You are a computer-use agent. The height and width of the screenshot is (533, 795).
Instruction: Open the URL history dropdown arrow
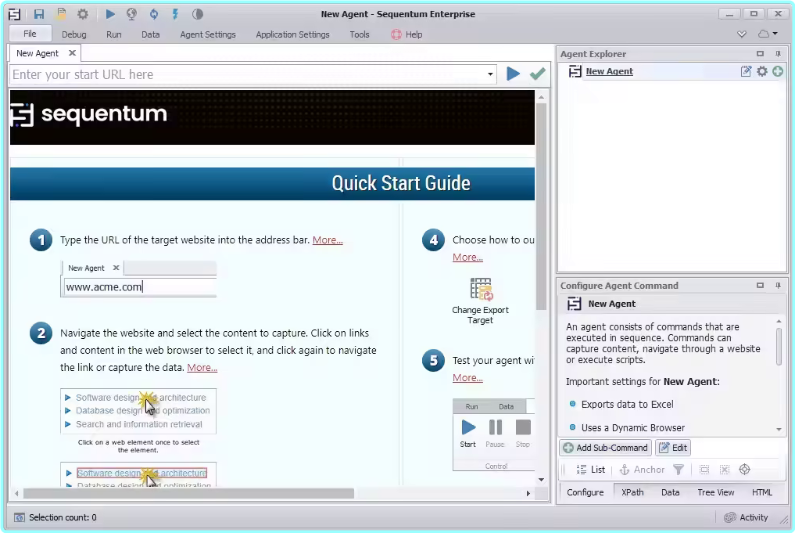[490, 75]
